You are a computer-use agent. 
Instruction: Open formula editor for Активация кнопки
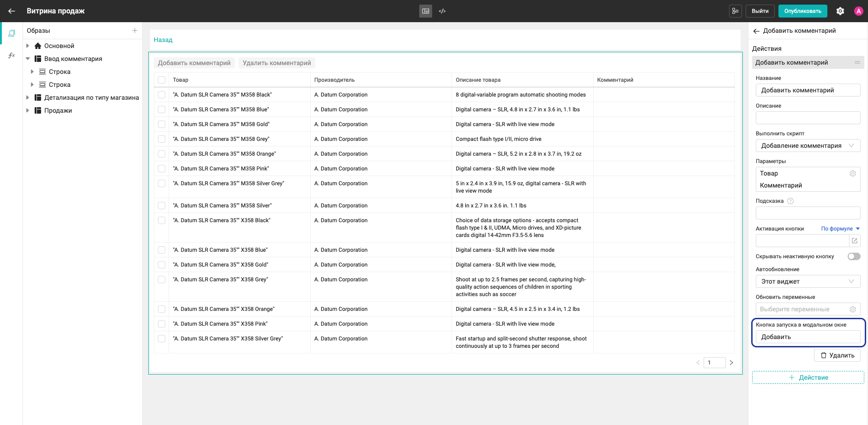click(855, 241)
